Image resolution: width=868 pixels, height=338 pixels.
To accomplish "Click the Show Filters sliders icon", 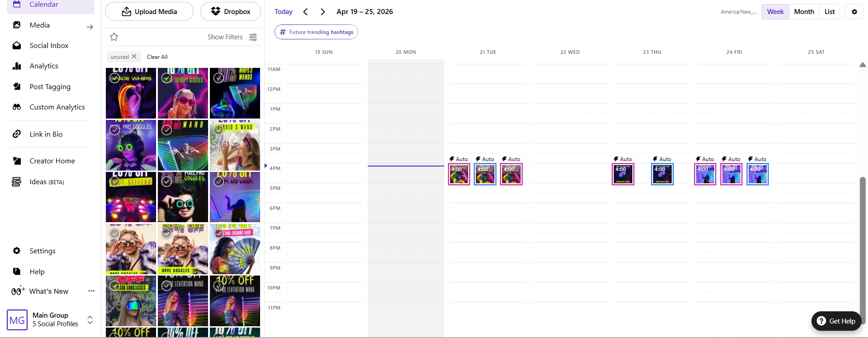I will [x=253, y=37].
